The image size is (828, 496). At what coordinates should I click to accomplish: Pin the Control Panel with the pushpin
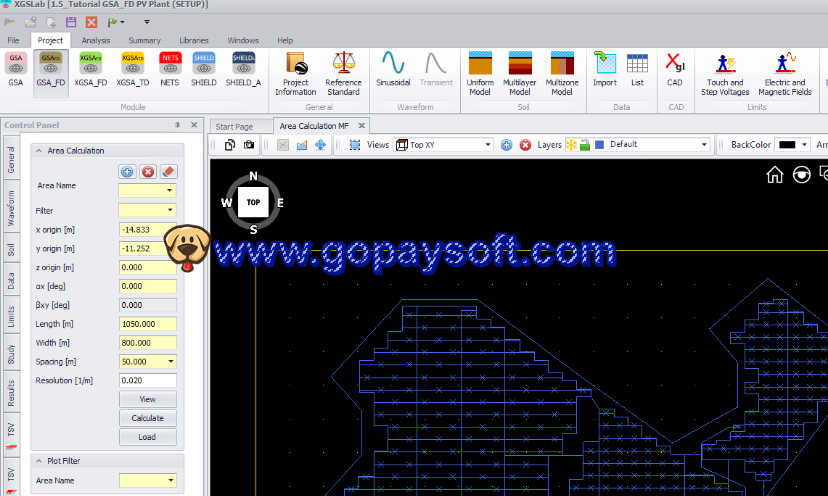178,125
